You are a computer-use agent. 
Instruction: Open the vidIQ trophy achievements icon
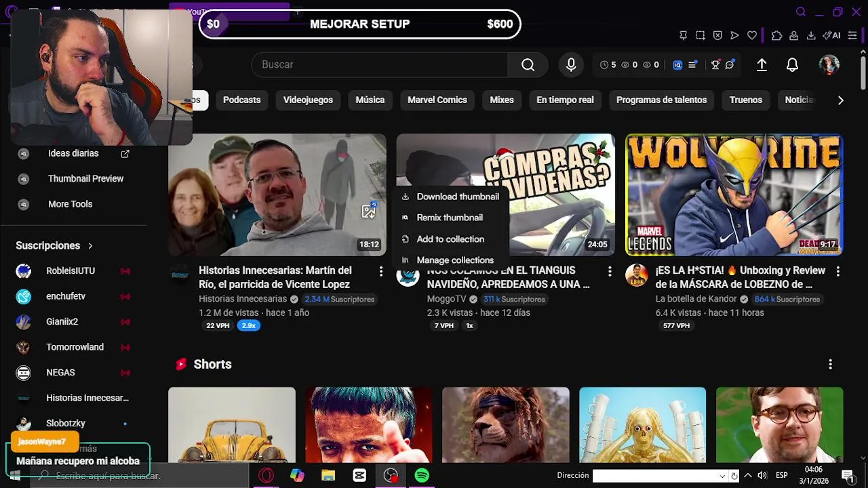(715, 65)
